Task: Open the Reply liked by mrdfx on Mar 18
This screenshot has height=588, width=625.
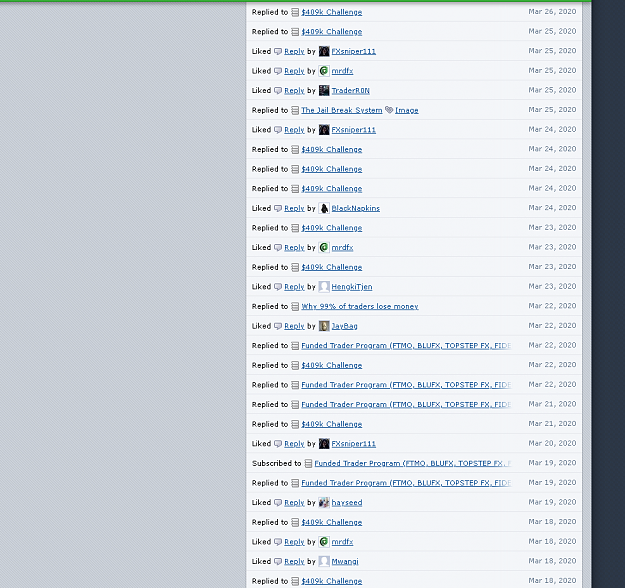Action: coord(294,542)
